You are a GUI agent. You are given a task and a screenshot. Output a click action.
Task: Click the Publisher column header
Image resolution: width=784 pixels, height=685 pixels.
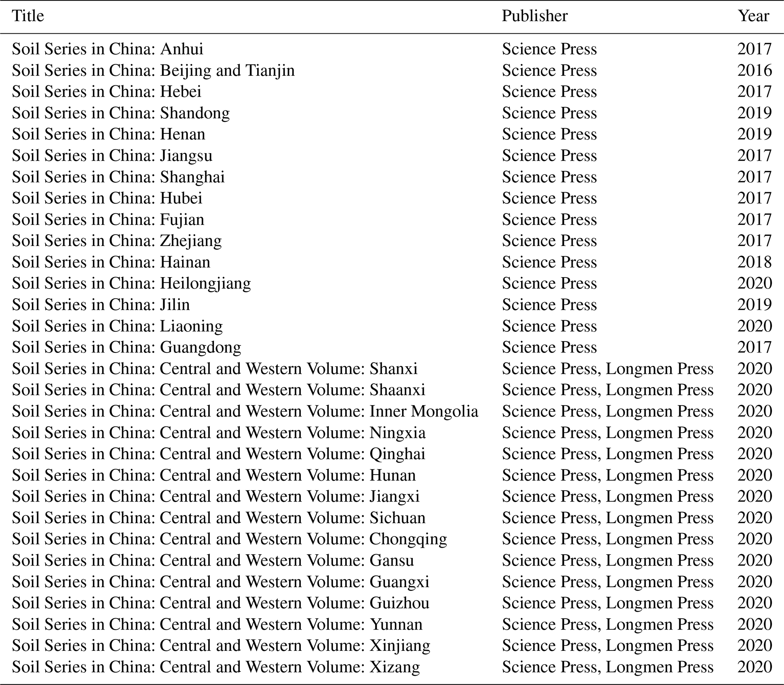point(534,16)
